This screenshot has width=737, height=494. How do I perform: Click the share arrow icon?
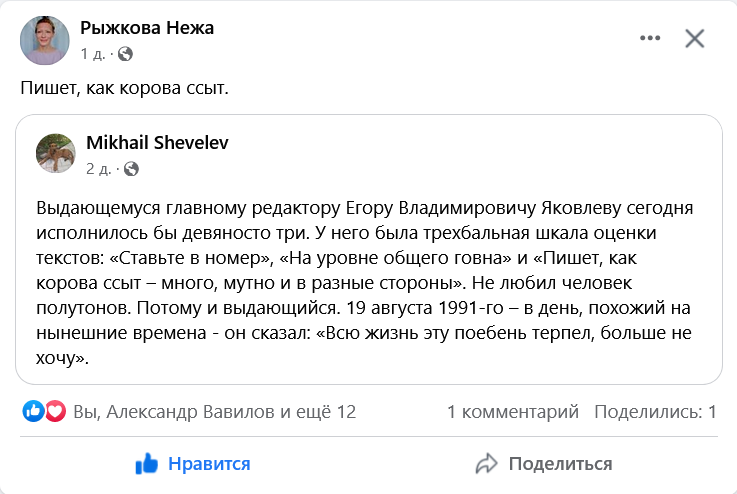(487, 464)
